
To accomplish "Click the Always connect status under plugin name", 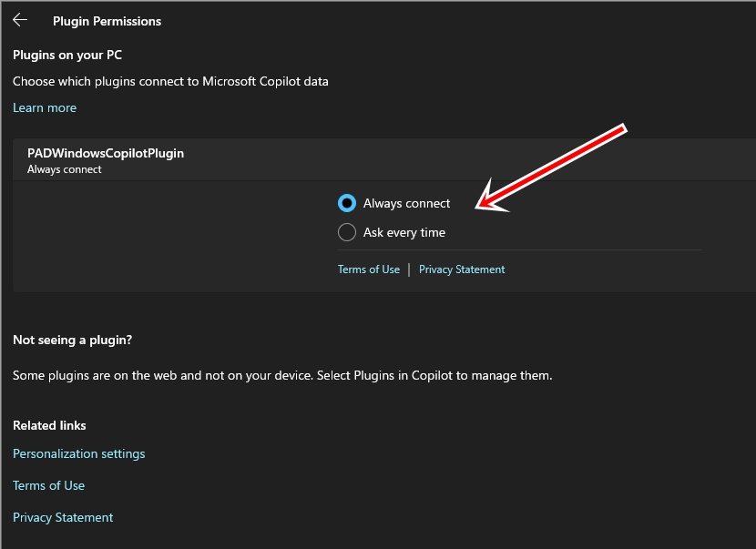I will point(64,169).
